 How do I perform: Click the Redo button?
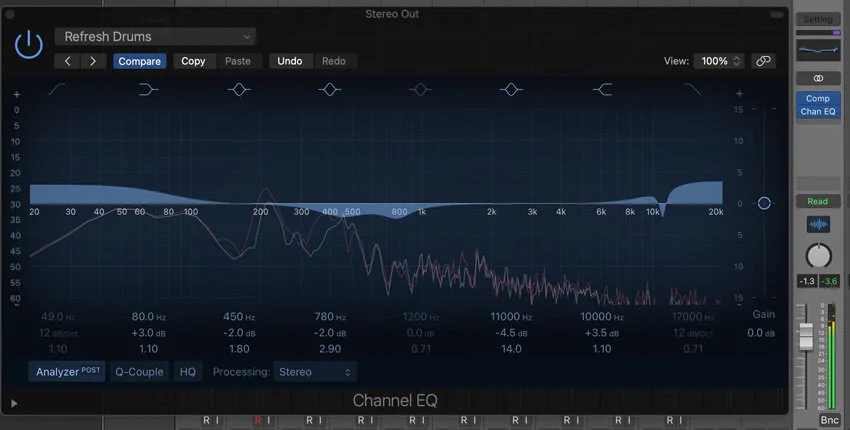(x=333, y=61)
